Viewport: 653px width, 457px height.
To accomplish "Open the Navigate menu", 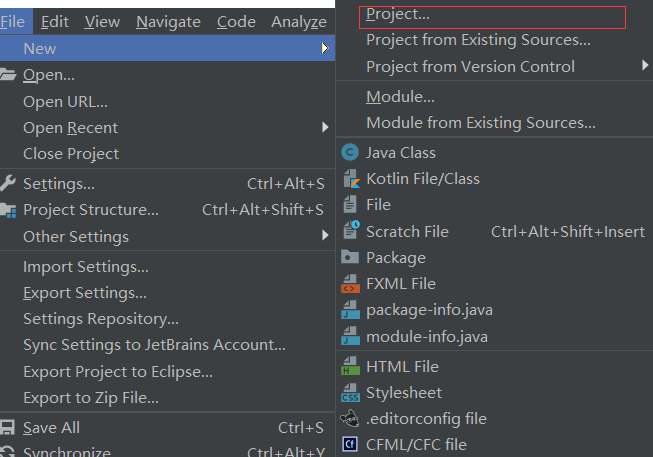I will (168, 21).
